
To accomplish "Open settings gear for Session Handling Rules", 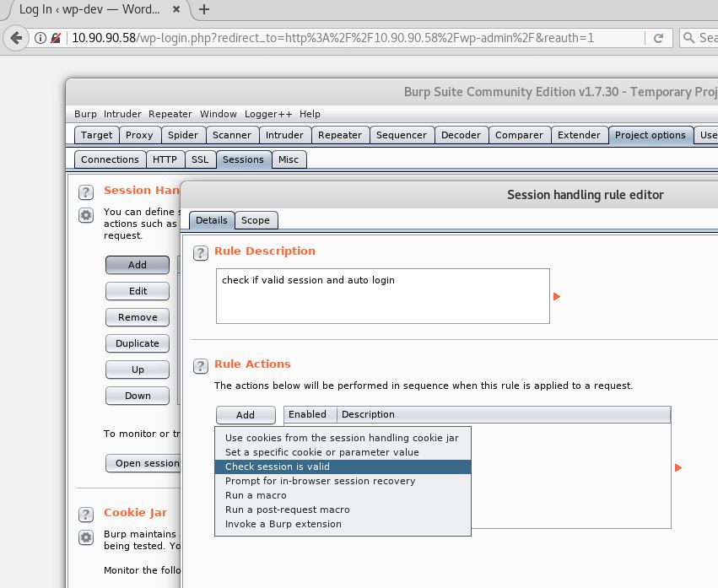I will (x=85, y=215).
